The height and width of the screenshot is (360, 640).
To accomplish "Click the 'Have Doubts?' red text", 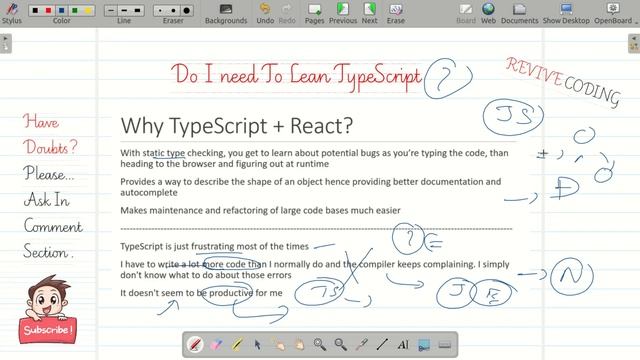I will pyautogui.click(x=49, y=134).
